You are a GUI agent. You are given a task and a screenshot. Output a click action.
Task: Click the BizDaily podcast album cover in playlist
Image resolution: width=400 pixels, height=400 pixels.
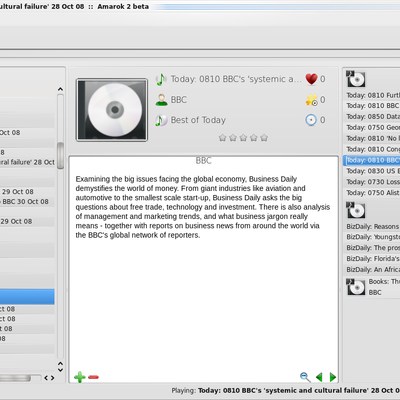point(355,210)
